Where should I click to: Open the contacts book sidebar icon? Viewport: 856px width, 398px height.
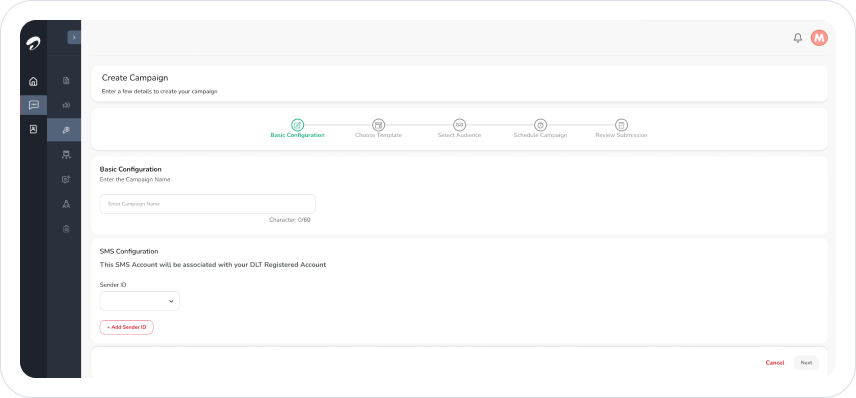coord(33,129)
